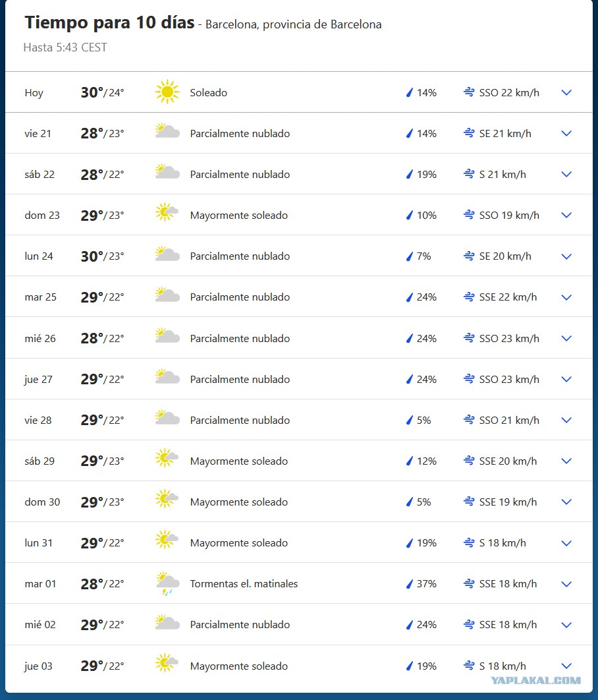Click the partly cloudy icon for vie 21
The image size is (598, 700).
167,131
